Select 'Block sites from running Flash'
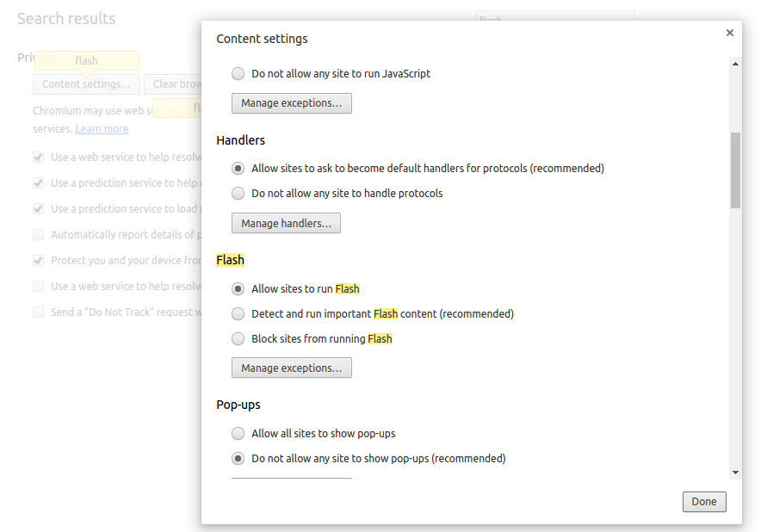 pyautogui.click(x=238, y=339)
